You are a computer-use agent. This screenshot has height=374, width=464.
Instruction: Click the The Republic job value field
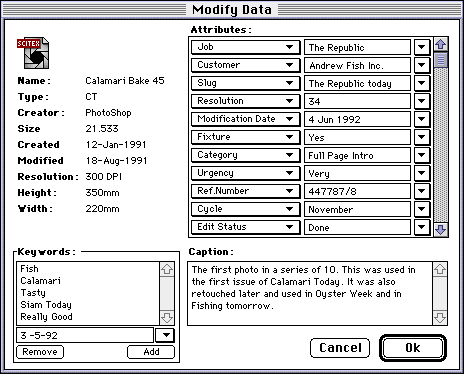357,47
